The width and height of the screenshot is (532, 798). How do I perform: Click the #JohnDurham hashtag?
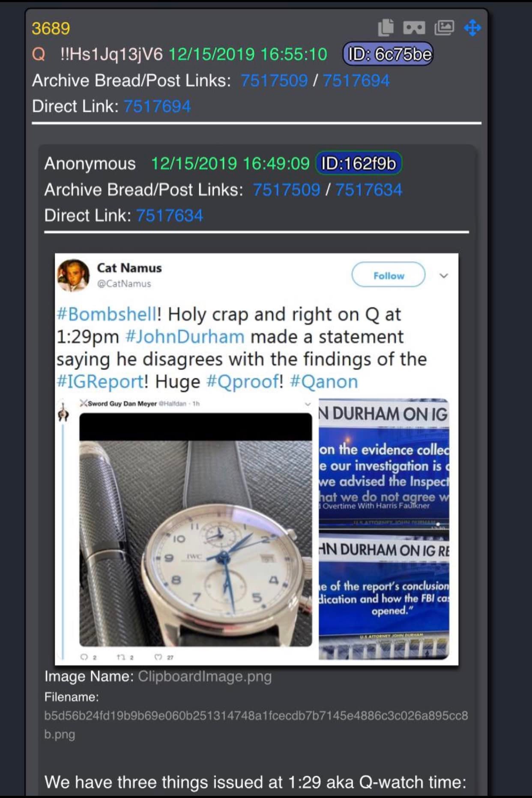tap(185, 336)
